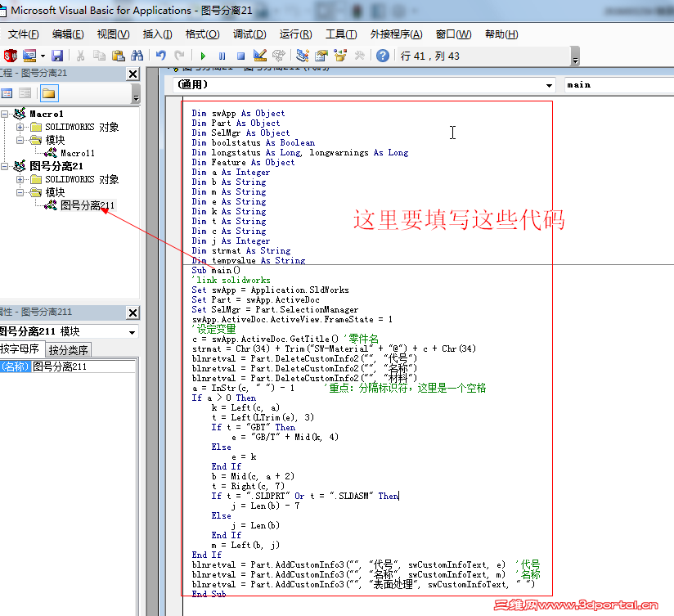The image size is (674, 616).
Task: Click the 'Sub main()' code line
Action: pyautogui.click(x=216, y=271)
